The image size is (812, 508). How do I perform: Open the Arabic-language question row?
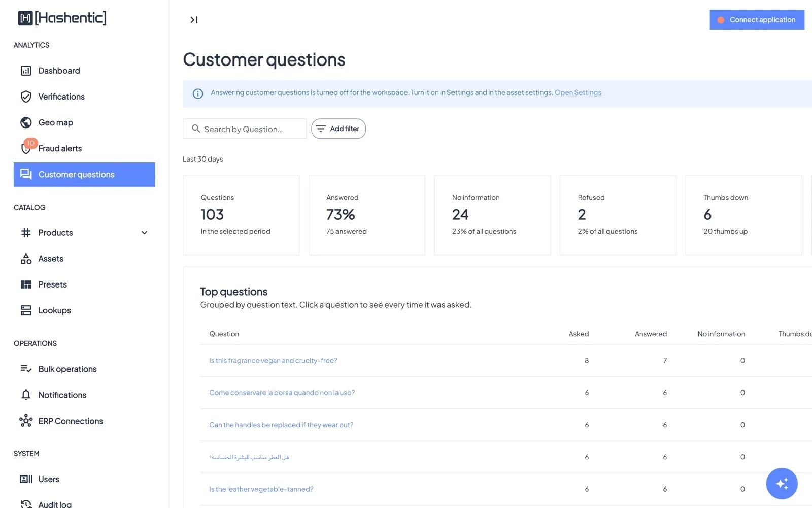tap(506, 457)
